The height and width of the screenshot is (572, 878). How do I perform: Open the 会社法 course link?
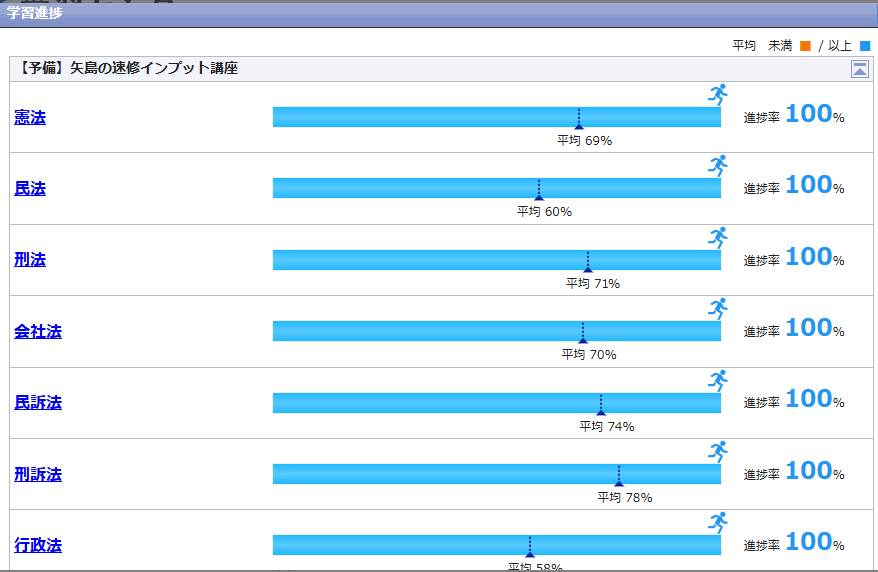(x=38, y=332)
